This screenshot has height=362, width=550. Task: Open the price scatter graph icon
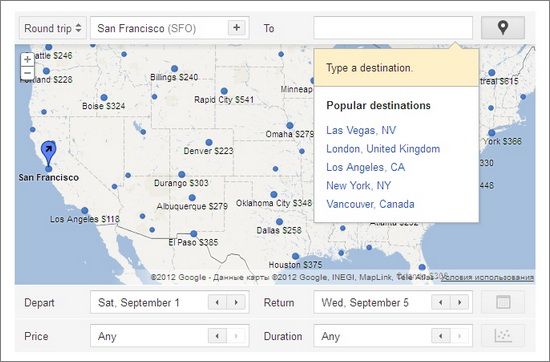(x=503, y=336)
